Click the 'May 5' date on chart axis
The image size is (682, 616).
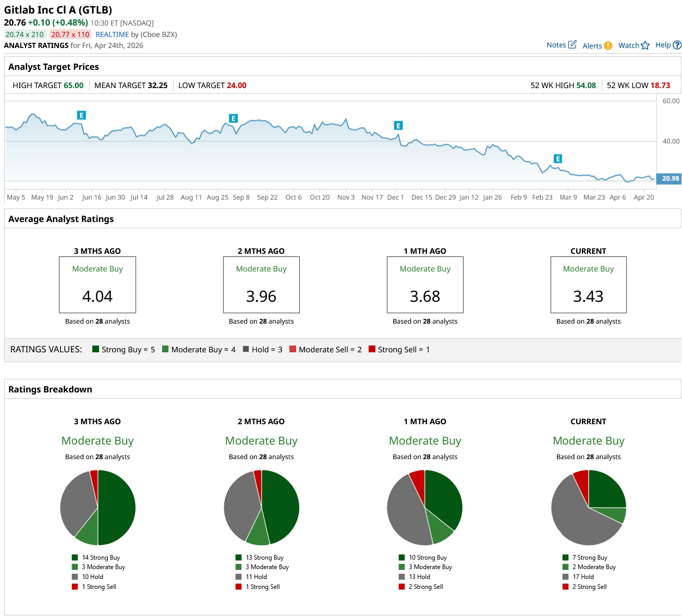point(16,197)
